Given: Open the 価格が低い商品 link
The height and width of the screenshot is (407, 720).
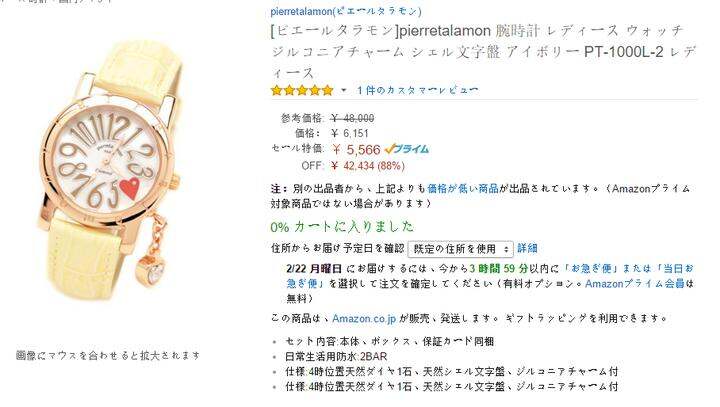Looking at the screenshot, I should pyautogui.click(x=463, y=188).
